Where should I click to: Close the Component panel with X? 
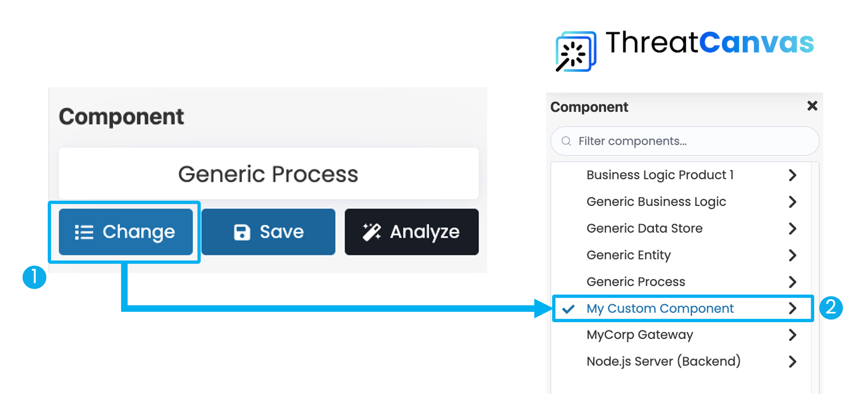[x=812, y=106]
